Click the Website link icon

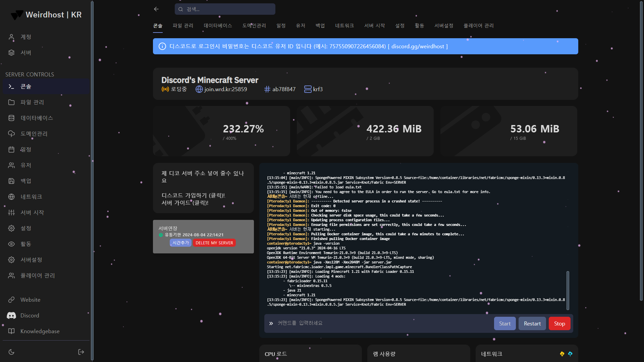click(11, 300)
